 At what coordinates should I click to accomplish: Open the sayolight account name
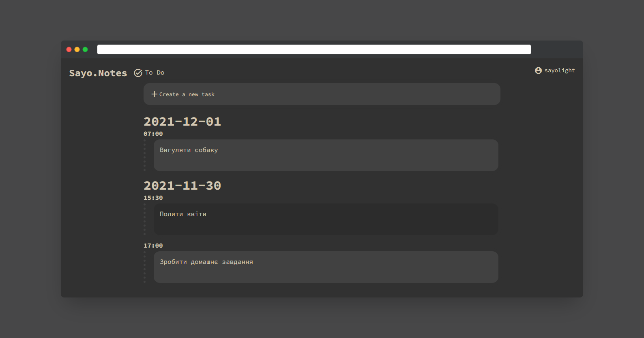coord(560,71)
